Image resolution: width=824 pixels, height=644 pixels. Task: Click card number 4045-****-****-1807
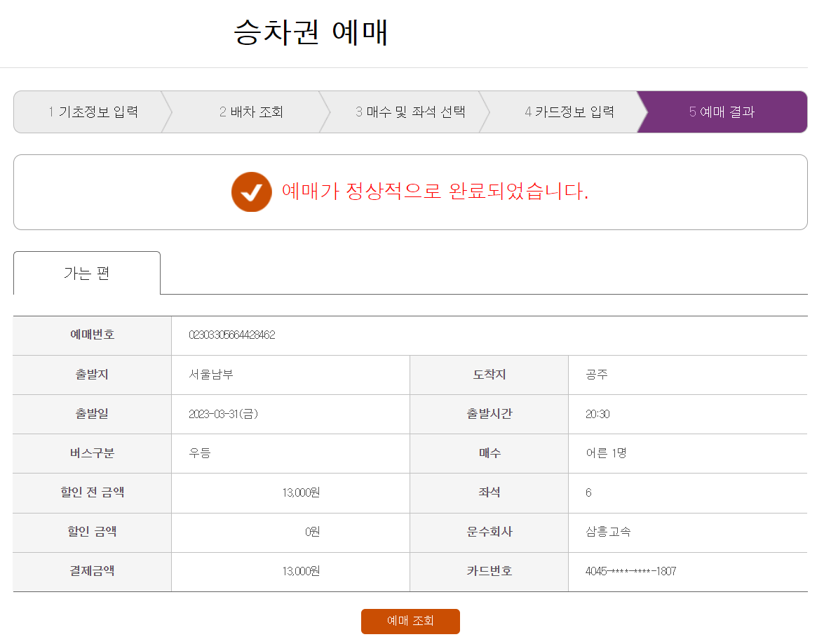[x=630, y=571]
